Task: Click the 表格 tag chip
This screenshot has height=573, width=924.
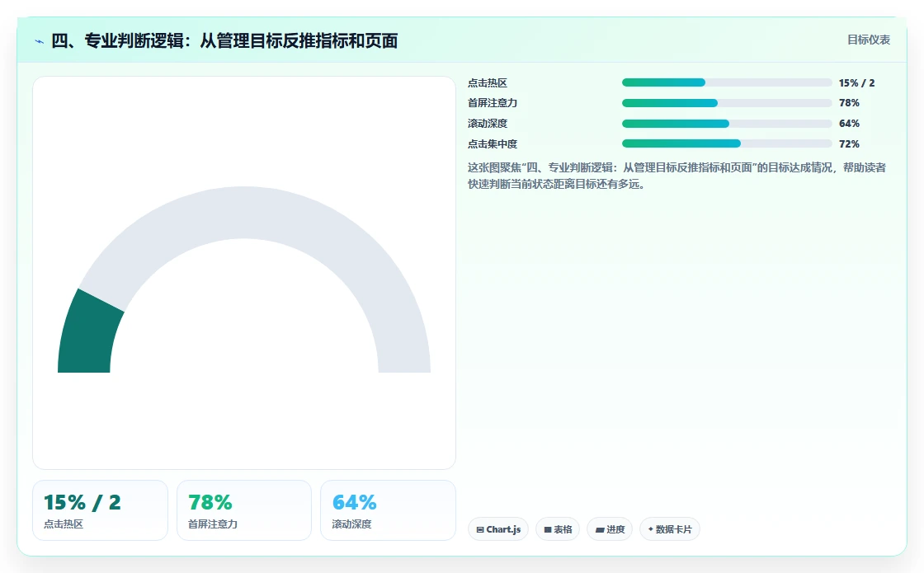Action: click(558, 528)
